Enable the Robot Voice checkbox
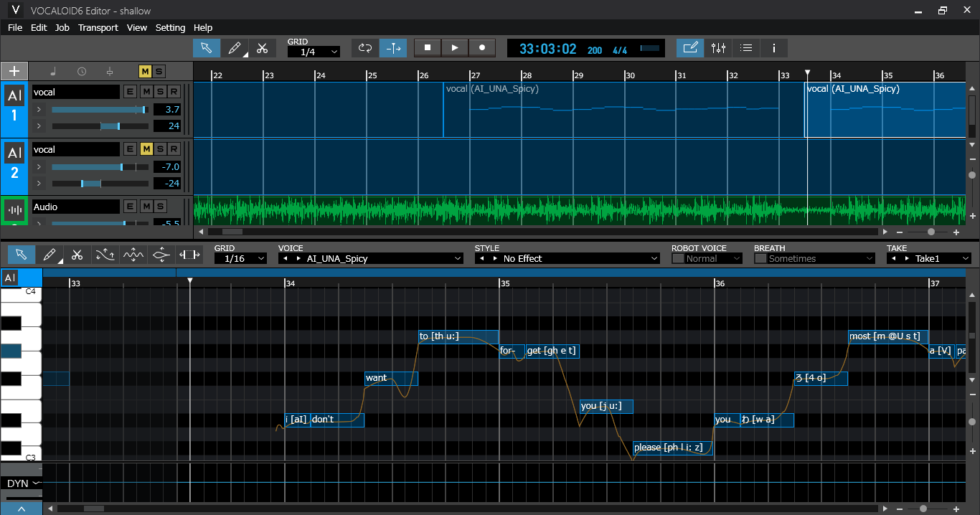 click(x=678, y=258)
